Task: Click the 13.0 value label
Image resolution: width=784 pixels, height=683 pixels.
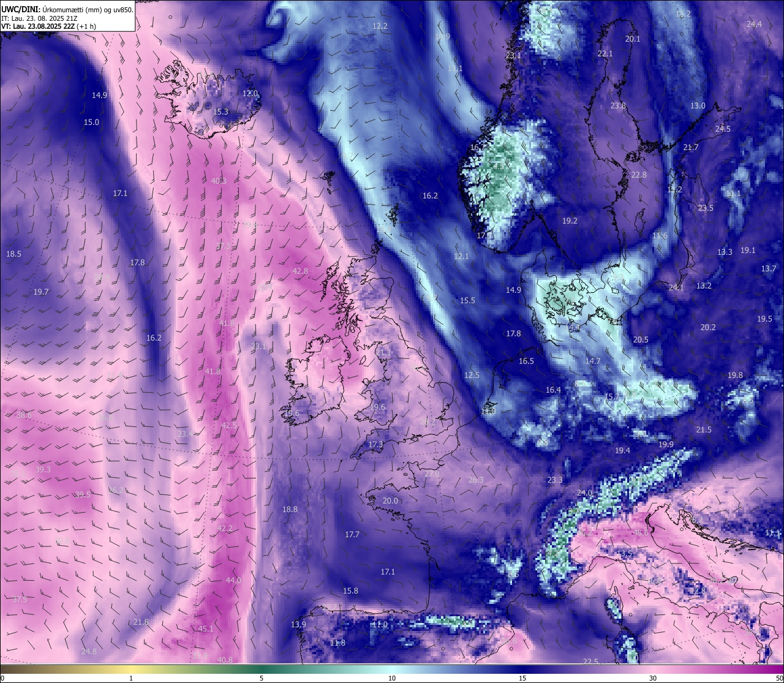Action: pos(698,105)
